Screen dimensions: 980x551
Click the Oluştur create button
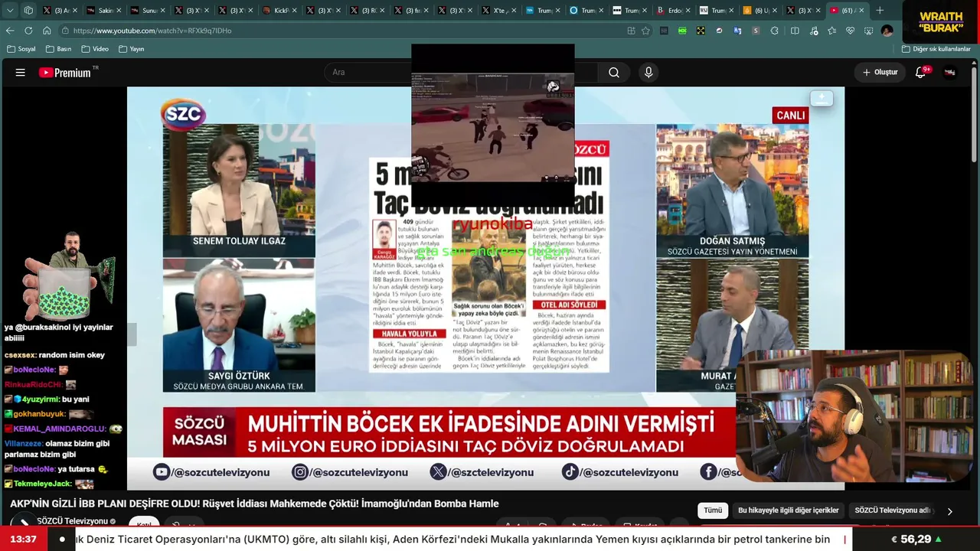tap(880, 73)
